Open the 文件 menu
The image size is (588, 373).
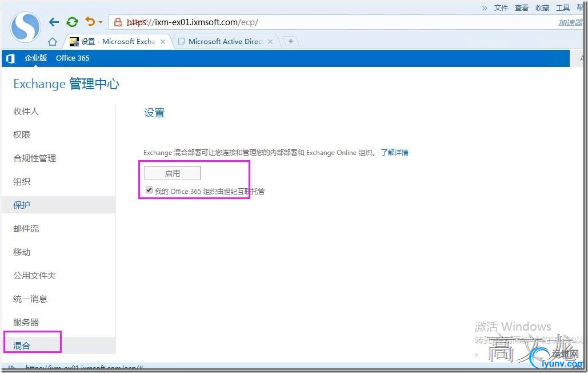click(x=501, y=8)
